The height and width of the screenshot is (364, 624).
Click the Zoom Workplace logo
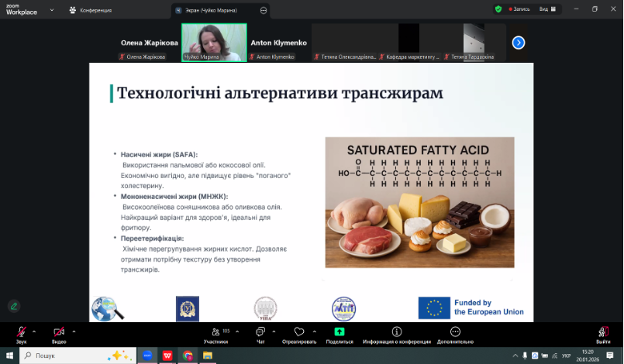[x=22, y=9]
